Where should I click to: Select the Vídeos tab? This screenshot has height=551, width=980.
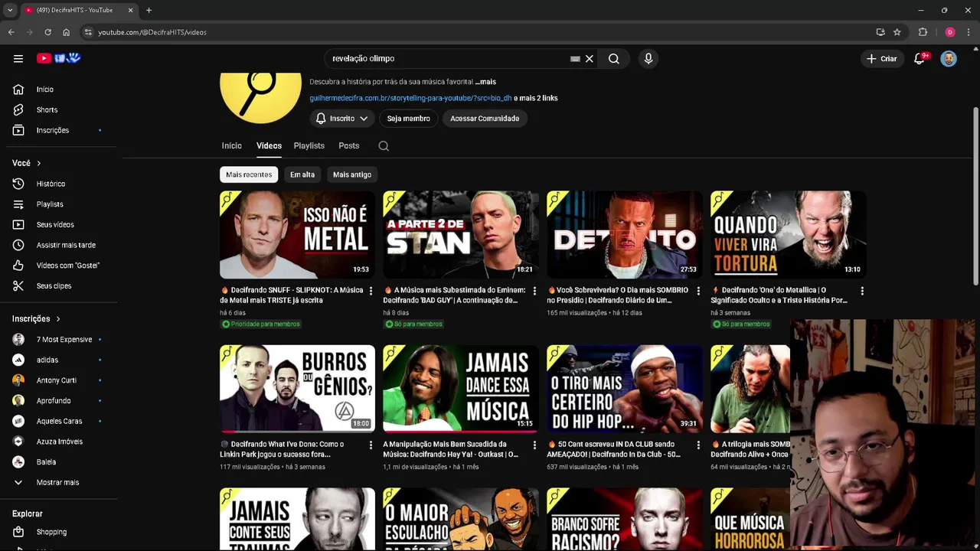coord(269,145)
